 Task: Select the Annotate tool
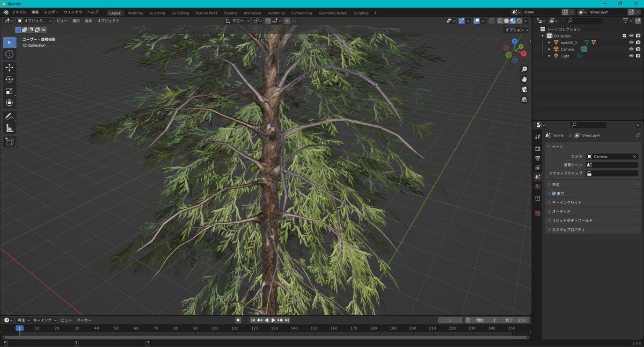tap(9, 116)
